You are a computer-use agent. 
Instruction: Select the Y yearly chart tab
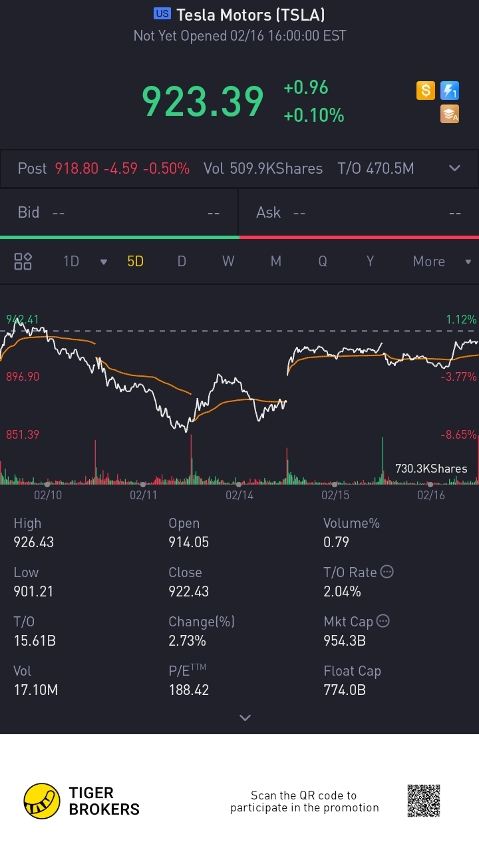[x=370, y=262]
